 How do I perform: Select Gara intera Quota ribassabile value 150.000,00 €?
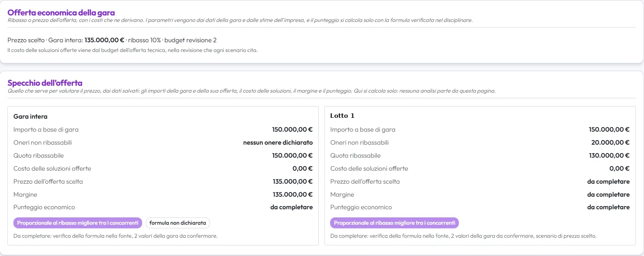292,156
